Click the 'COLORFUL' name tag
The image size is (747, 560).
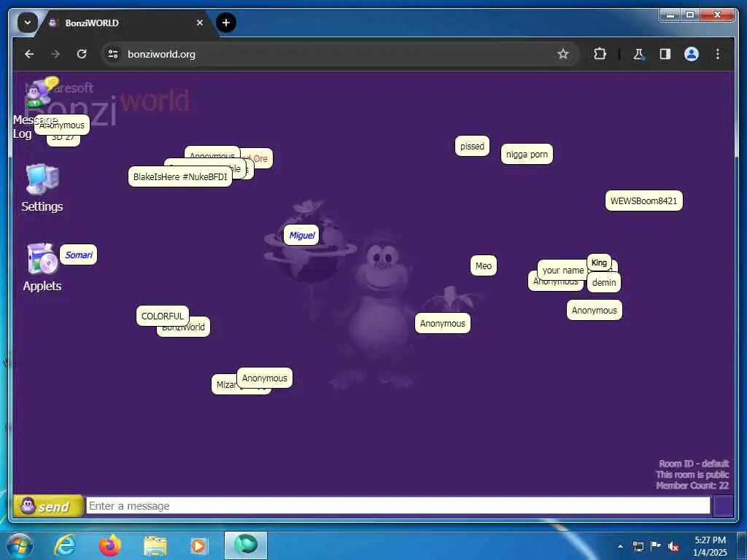click(163, 316)
